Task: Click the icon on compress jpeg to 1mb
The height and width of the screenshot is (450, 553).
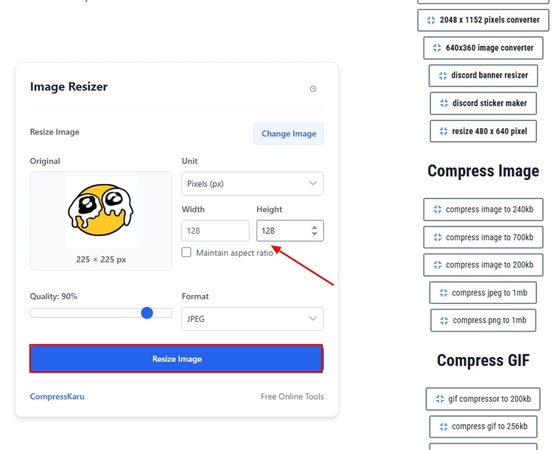Action: pos(443,293)
